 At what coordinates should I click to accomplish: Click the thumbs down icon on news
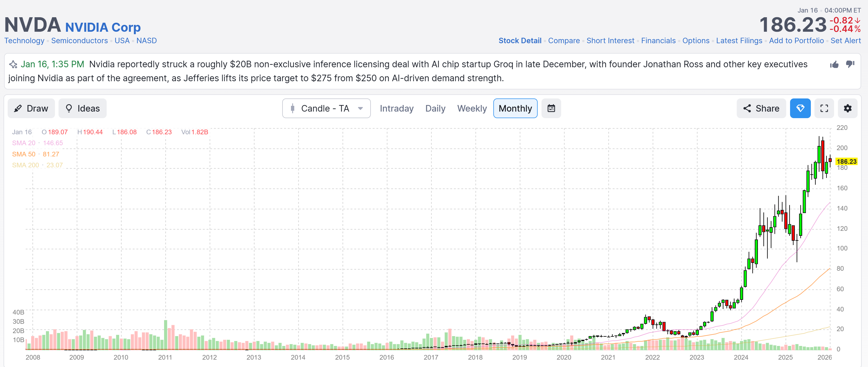pyautogui.click(x=850, y=64)
